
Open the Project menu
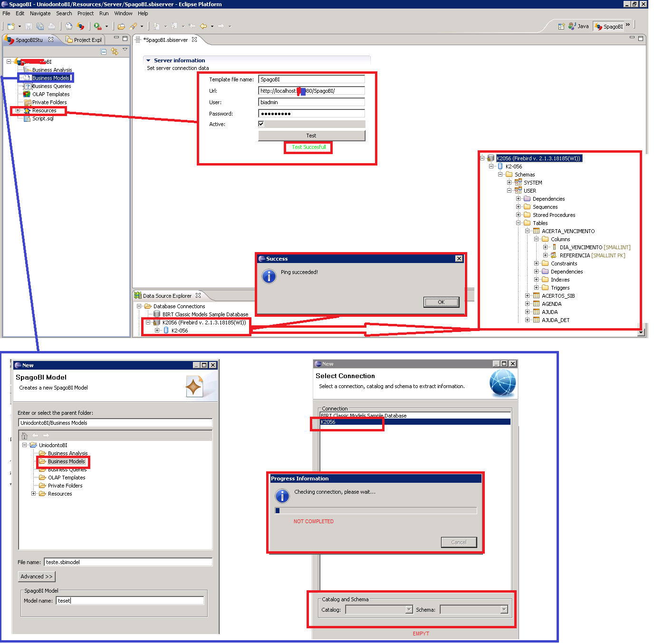86,13
